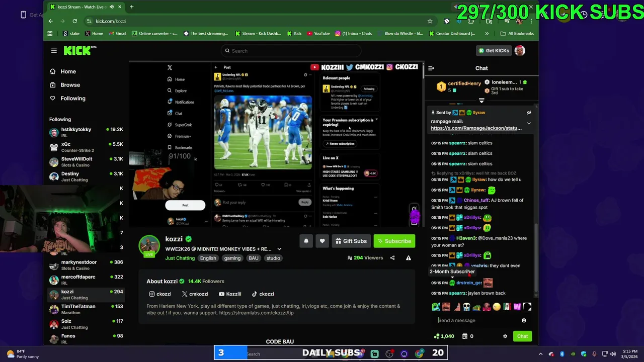Open chat settings gear icon
Screen dimensions: 644x362
505,336
